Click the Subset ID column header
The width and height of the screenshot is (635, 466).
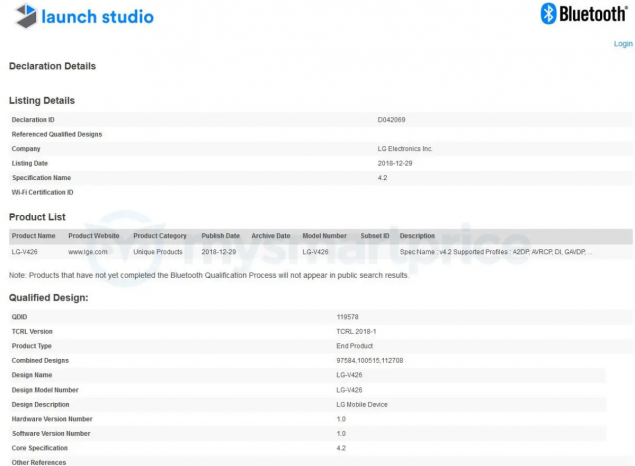click(x=375, y=236)
